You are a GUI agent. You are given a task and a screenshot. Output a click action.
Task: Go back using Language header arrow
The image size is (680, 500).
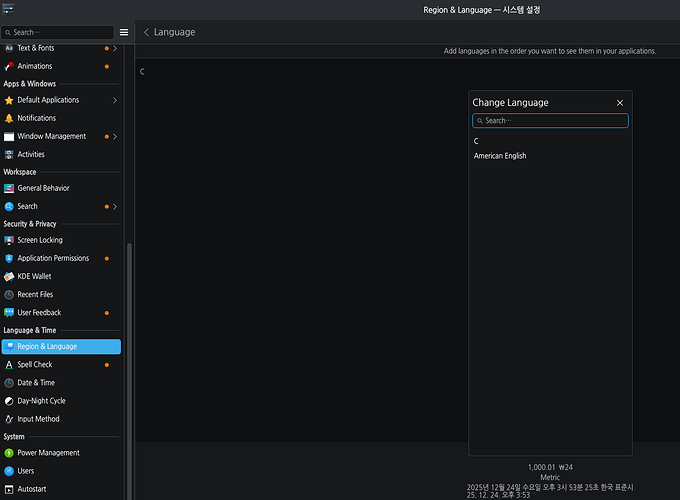click(x=146, y=32)
